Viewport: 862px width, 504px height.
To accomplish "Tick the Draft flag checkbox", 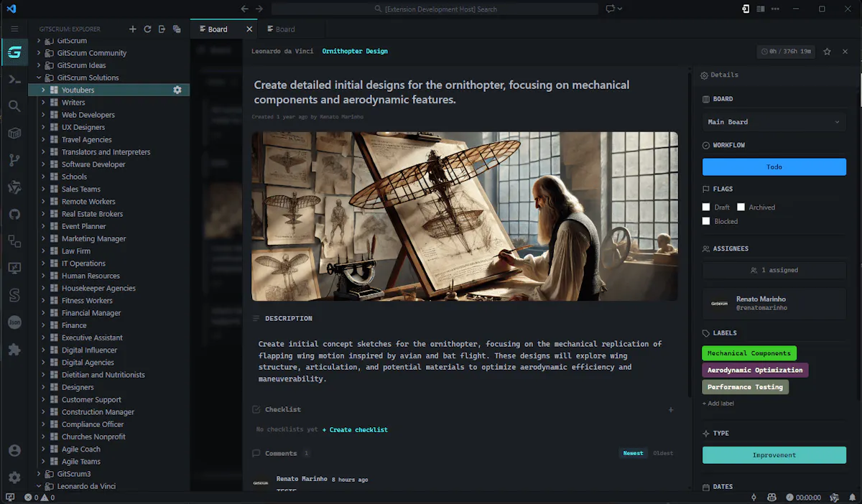I will tap(706, 207).
